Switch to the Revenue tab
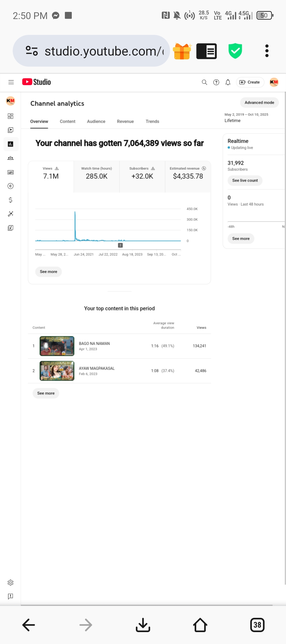Image resolution: width=286 pixels, height=644 pixels. pyautogui.click(x=125, y=121)
